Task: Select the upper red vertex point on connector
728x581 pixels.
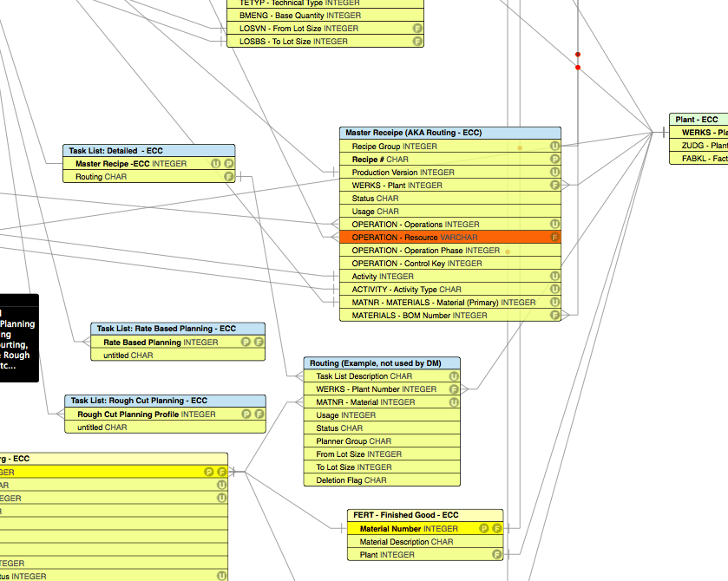Action: coord(578,55)
